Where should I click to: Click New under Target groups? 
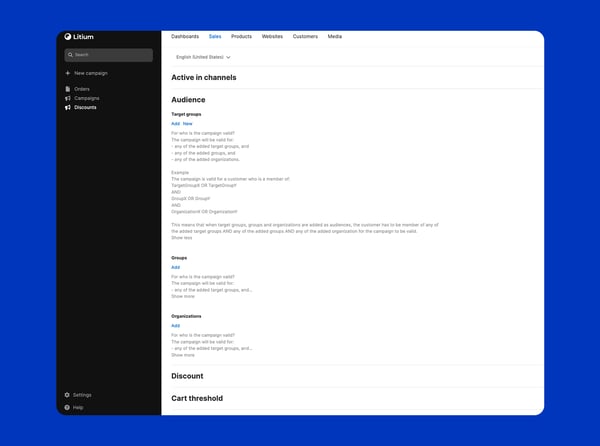pyautogui.click(x=188, y=124)
